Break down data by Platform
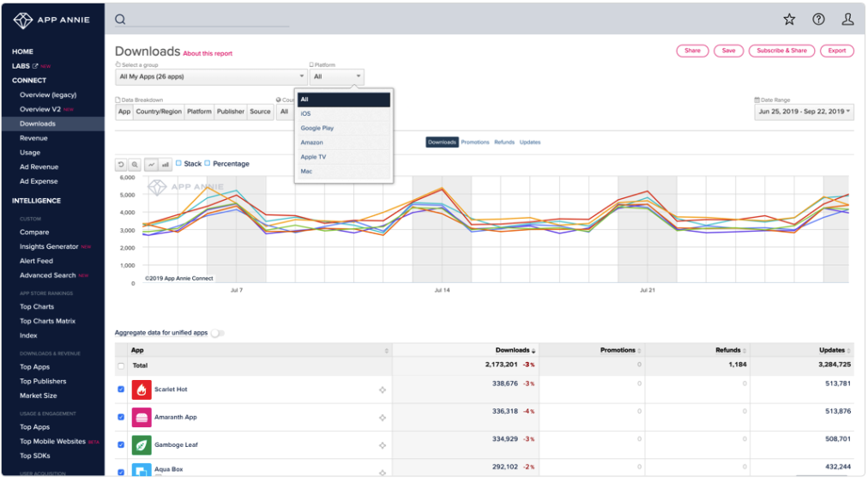This screenshot has height=483, width=868. click(199, 112)
